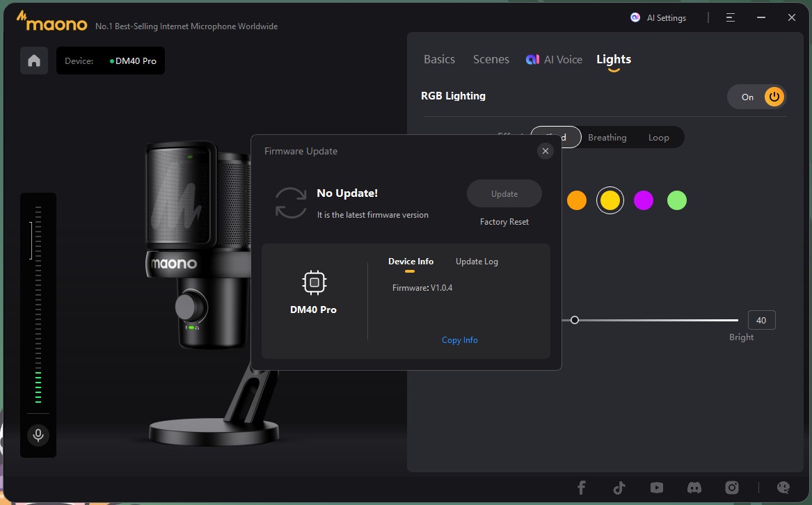This screenshot has height=505, width=812.
Task: Open the hamburger menu in title bar
Action: [x=730, y=18]
